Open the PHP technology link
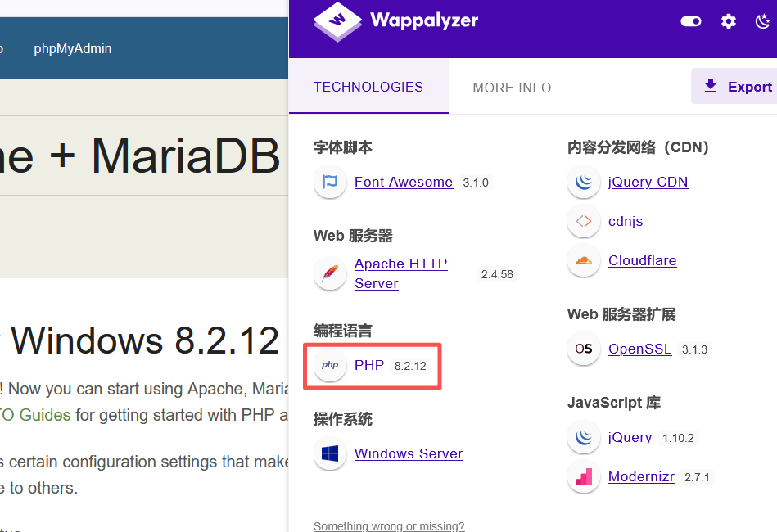 coord(369,365)
